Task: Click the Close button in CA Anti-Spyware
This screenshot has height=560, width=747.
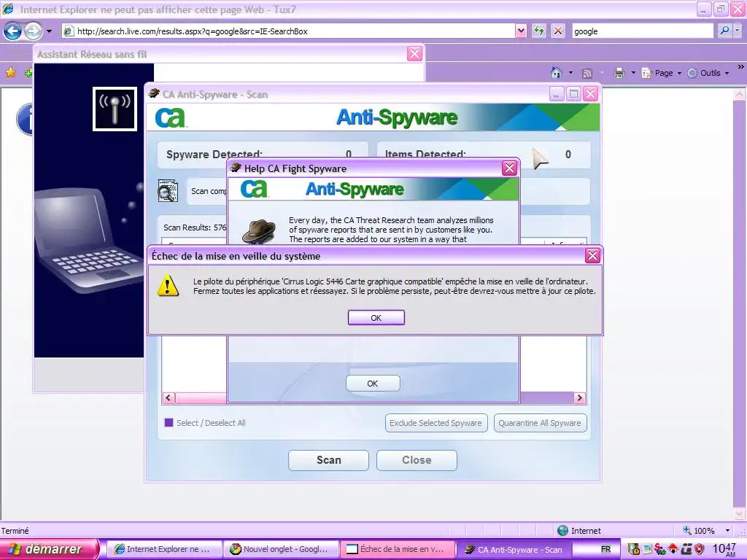Action: [x=417, y=460]
